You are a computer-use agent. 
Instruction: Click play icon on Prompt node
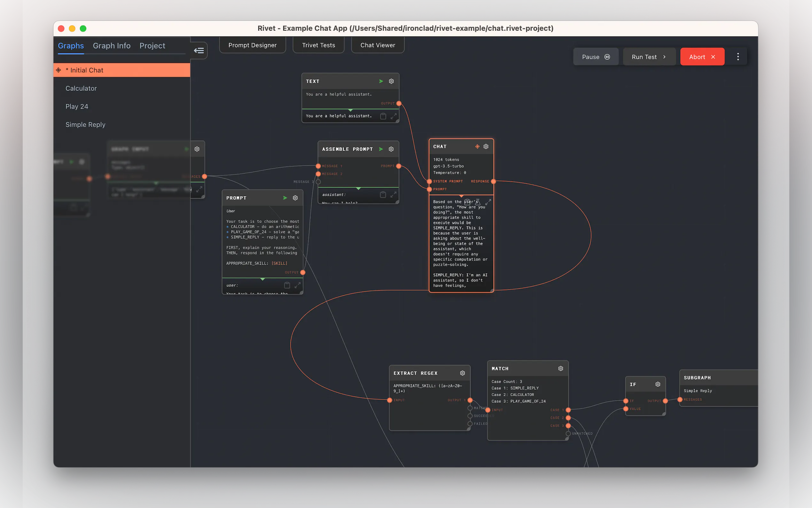point(285,198)
